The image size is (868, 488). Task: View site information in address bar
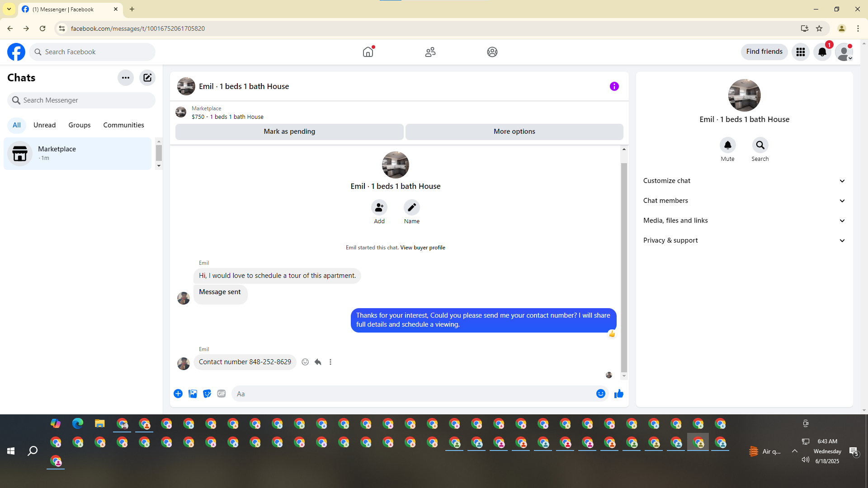pyautogui.click(x=62, y=28)
